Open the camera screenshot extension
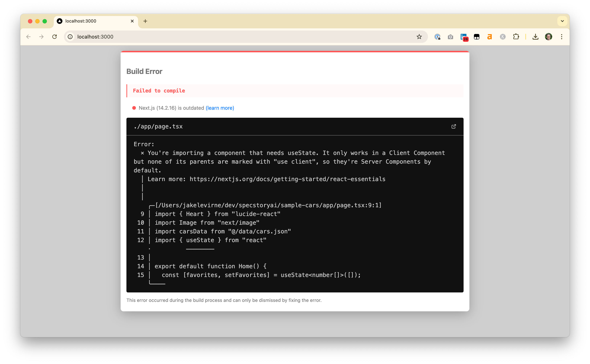The image size is (590, 364). 450,37
